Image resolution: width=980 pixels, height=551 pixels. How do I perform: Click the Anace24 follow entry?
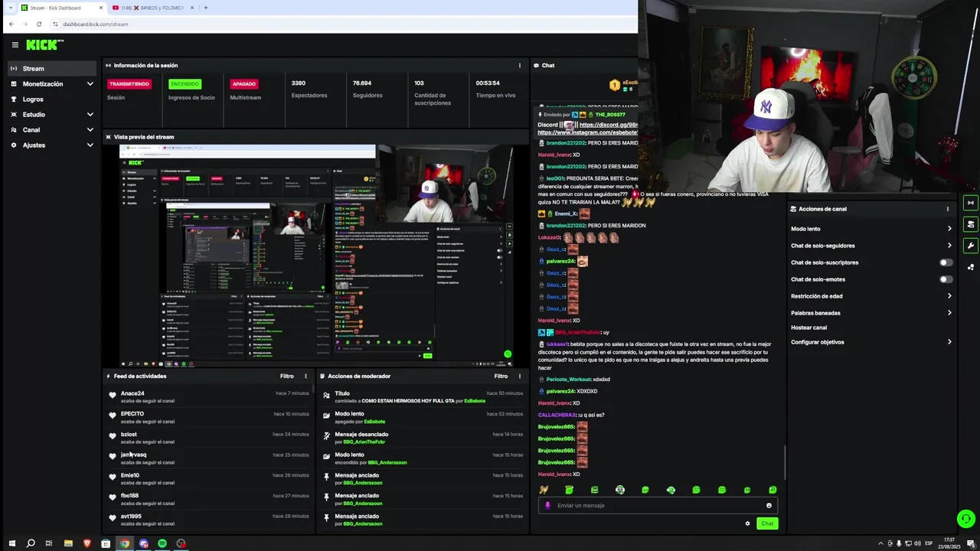point(210,396)
